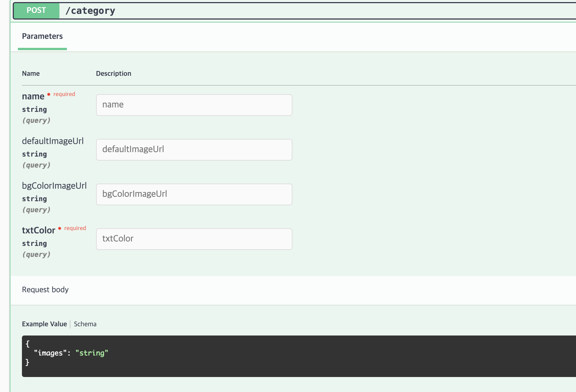Focus the name input field
This screenshot has width=576, height=392.
(194, 105)
